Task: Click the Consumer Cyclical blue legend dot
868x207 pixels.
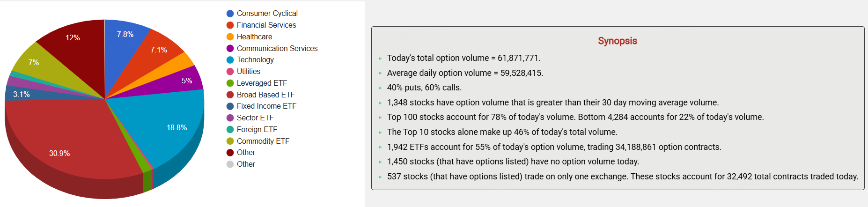Action: 230,14
